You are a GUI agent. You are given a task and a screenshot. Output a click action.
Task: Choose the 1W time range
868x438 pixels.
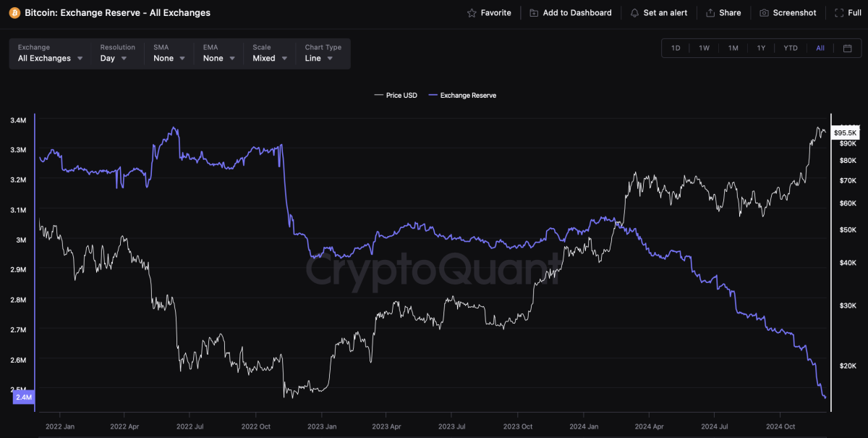(704, 49)
